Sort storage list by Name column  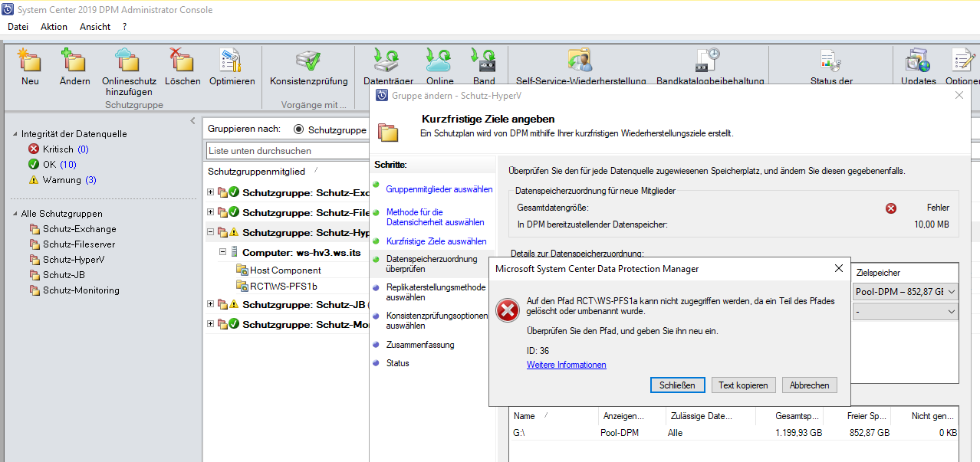[x=524, y=416]
